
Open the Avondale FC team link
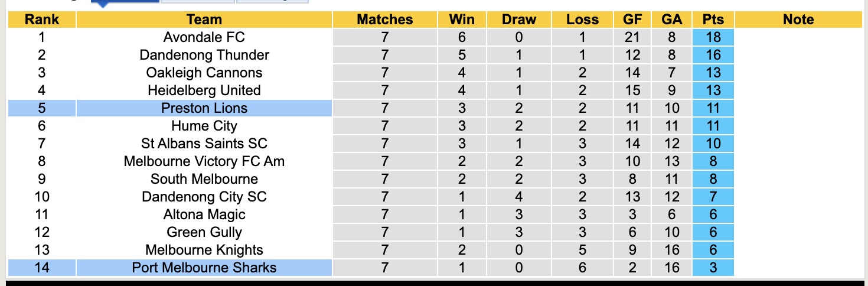click(204, 37)
